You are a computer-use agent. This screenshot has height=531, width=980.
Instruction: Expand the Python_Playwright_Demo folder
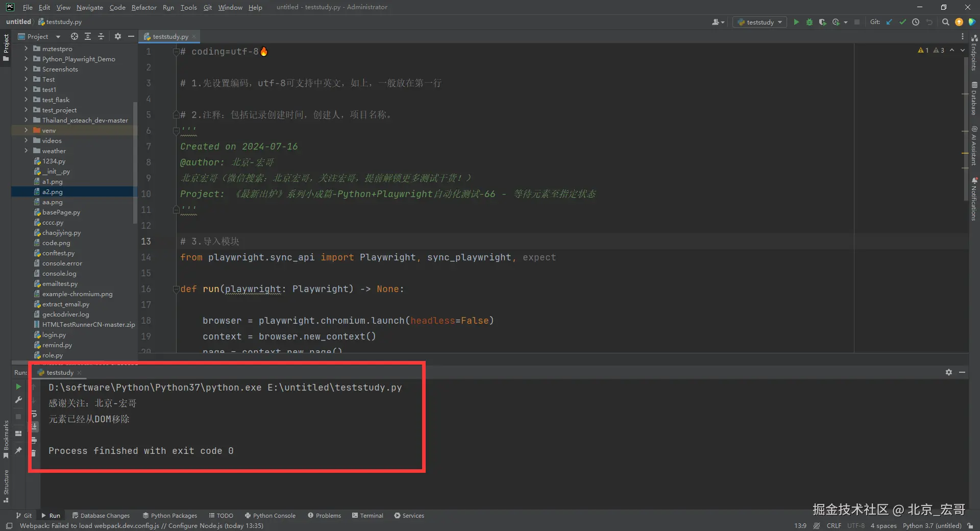tap(26, 59)
